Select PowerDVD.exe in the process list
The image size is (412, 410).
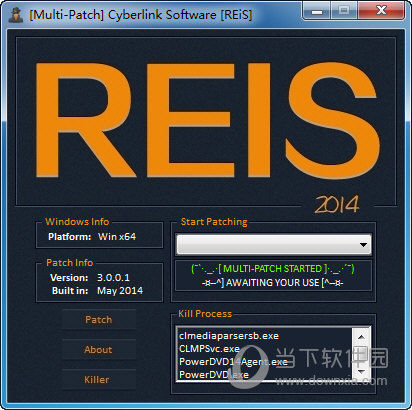(214, 375)
